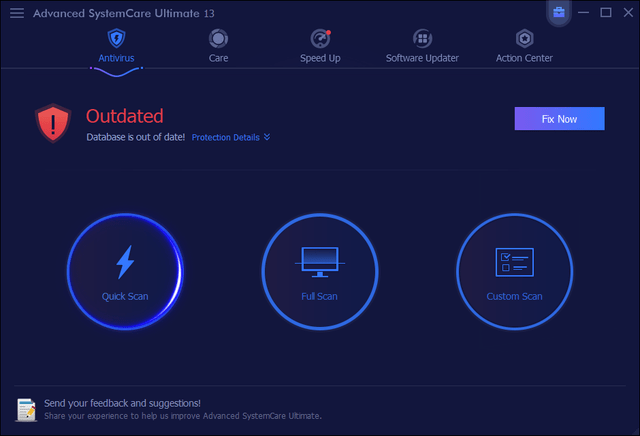Click the Share your experience description text
This screenshot has height=436, width=640.
[183, 416]
